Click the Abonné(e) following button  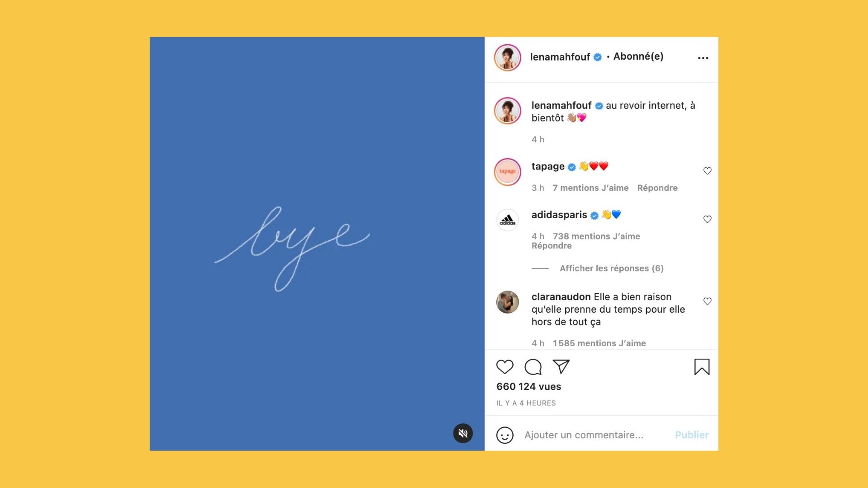click(x=638, y=56)
